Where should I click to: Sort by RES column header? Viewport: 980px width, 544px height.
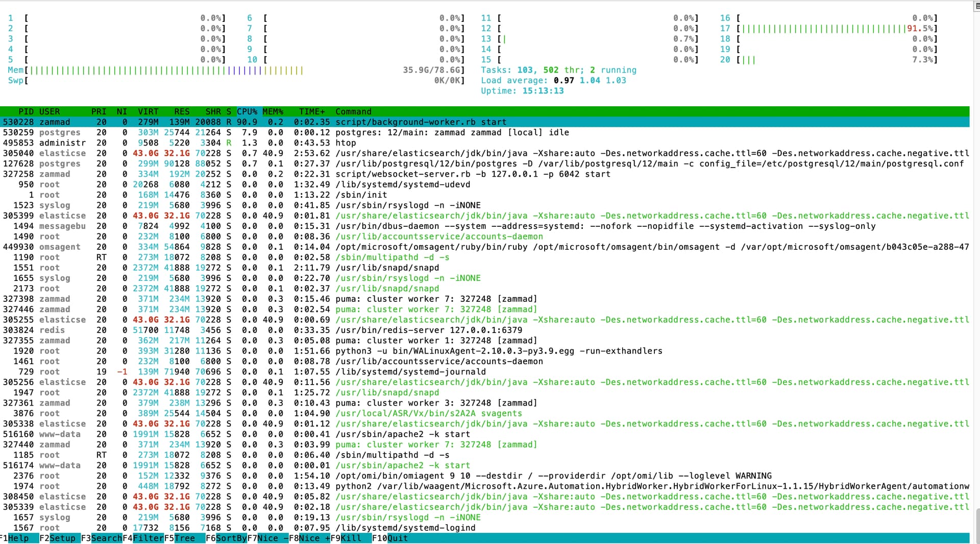182,111
